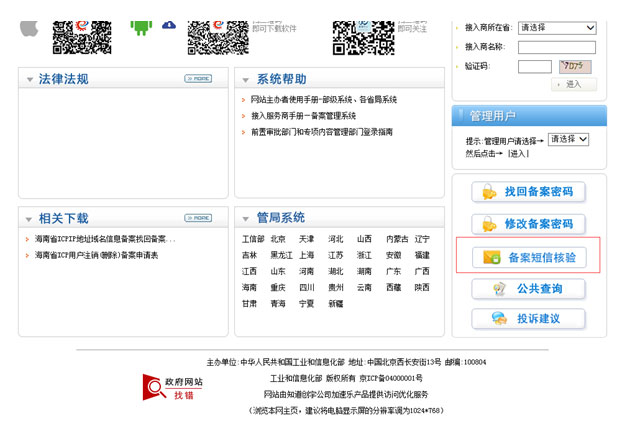Open the 管理用户 selection dropdown
This screenshot has height=425, width=627.
(568, 140)
